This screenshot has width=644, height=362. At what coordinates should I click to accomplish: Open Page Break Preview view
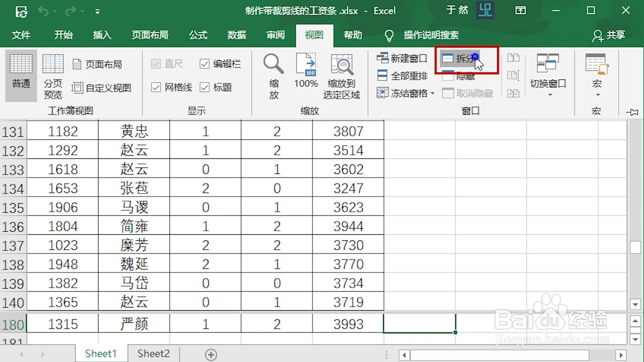pyautogui.click(x=53, y=75)
